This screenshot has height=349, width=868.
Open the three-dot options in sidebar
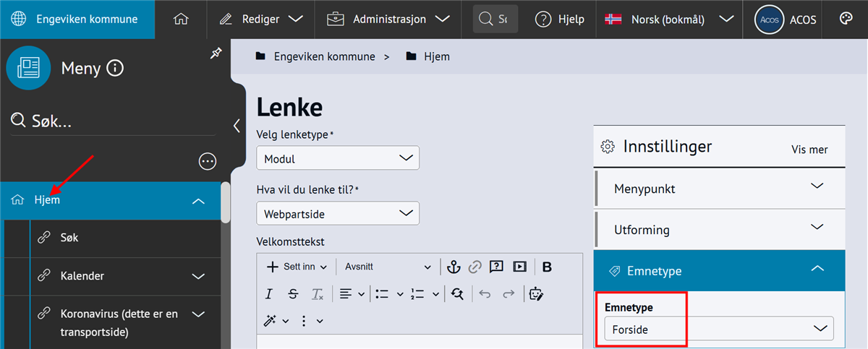208,161
